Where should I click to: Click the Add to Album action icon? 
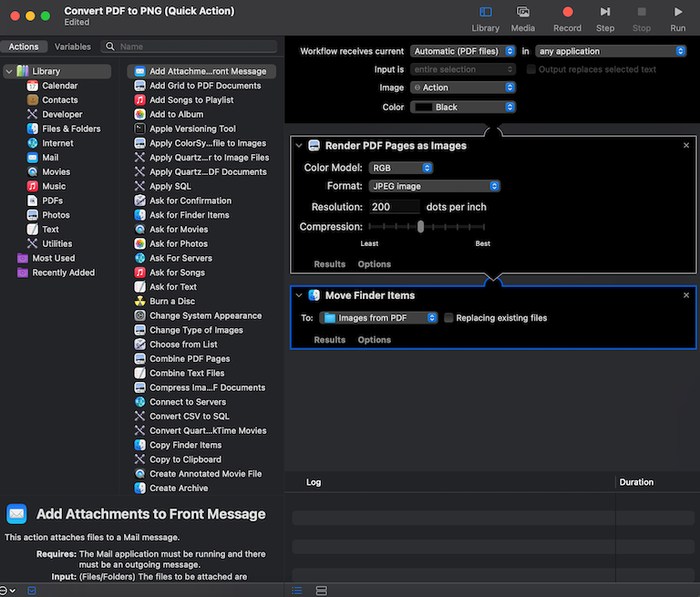pos(139,114)
